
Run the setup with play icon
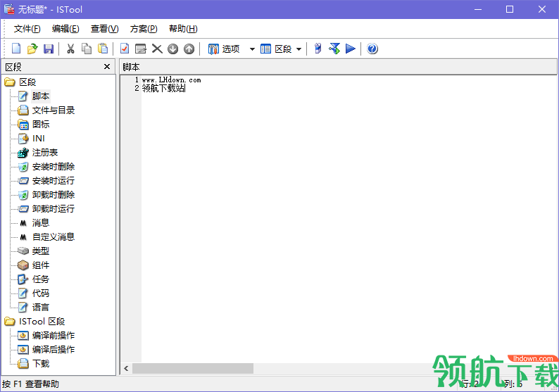pyautogui.click(x=351, y=49)
